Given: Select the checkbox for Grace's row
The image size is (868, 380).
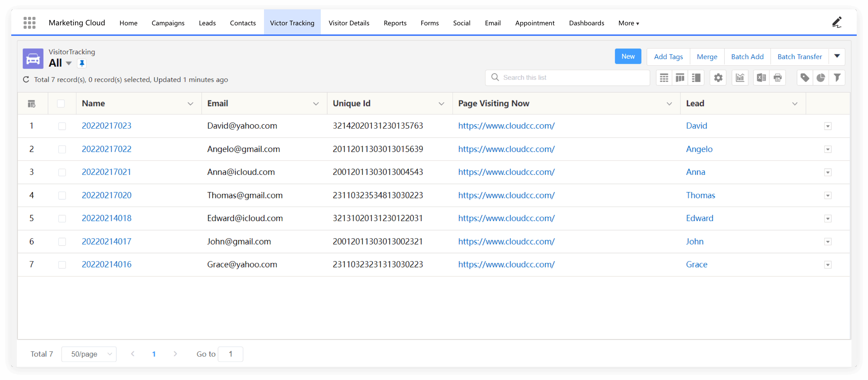Looking at the screenshot, I should point(62,265).
